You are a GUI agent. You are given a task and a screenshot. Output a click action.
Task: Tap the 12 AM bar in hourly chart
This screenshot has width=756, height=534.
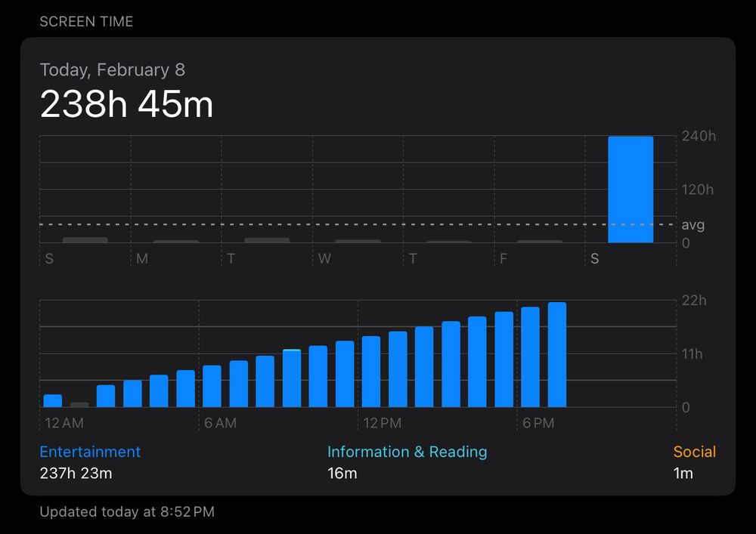point(51,399)
